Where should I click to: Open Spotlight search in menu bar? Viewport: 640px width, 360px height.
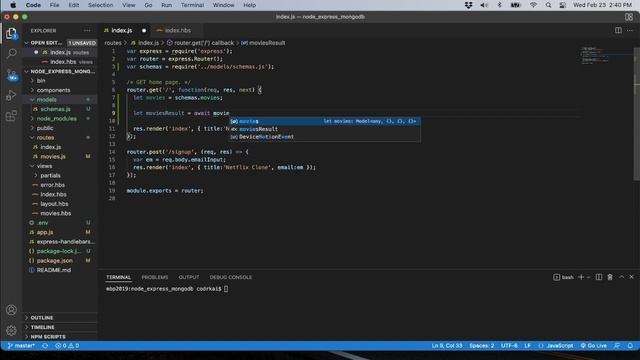(x=548, y=5)
